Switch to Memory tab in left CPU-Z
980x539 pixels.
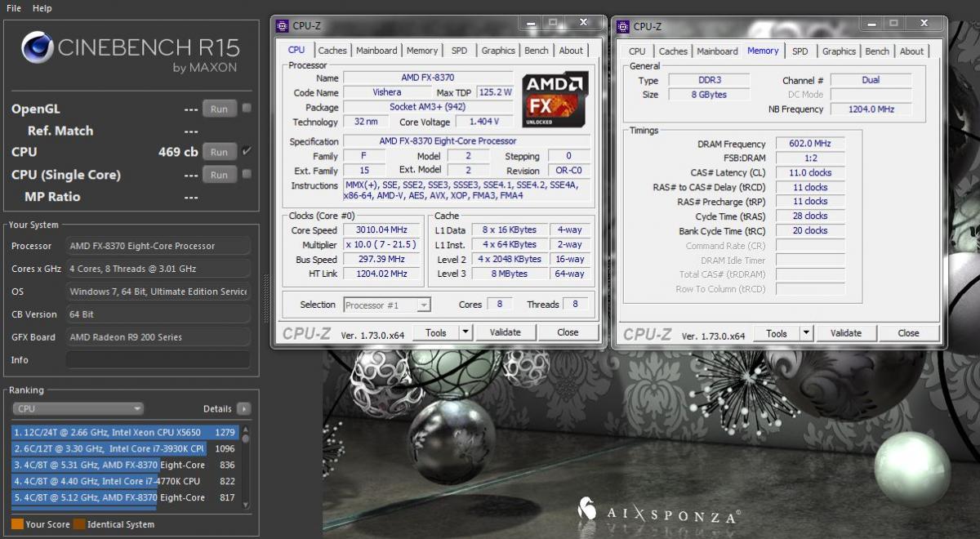(x=422, y=51)
